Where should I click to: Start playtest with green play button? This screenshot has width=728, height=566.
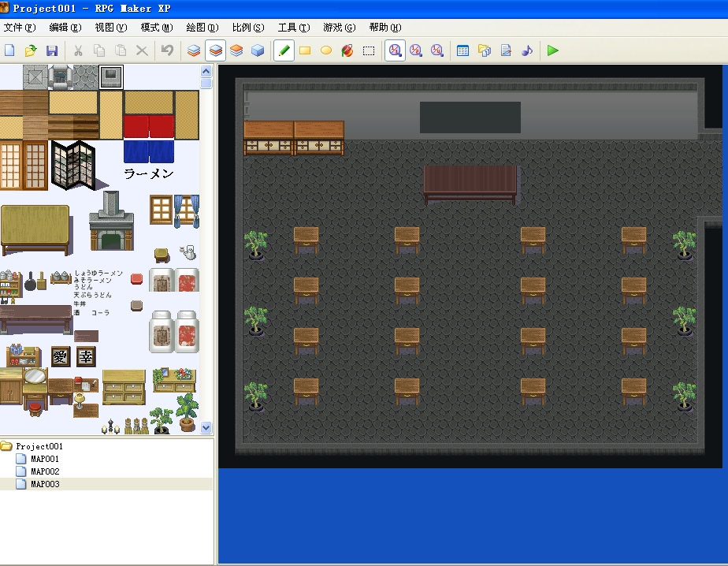tap(552, 50)
